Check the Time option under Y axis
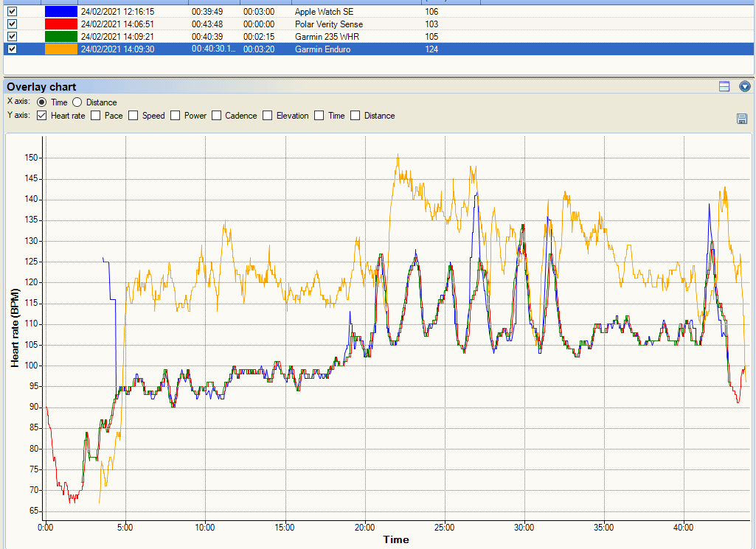756x549 pixels. [x=319, y=116]
